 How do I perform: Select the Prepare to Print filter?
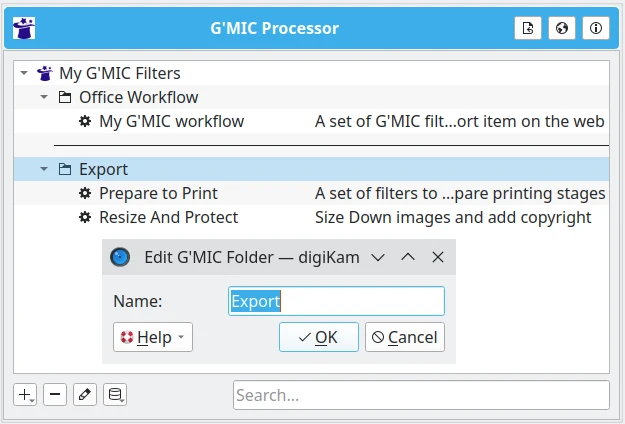[x=158, y=193]
